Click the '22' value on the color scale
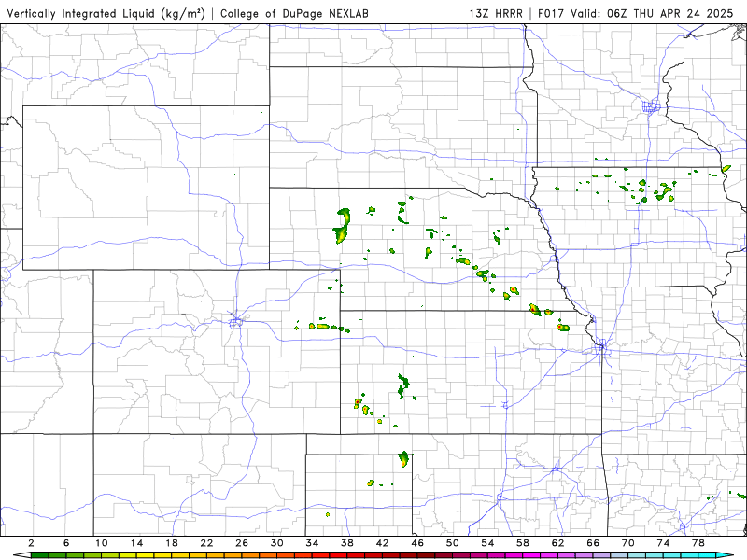This screenshot has height=560, width=747. click(x=206, y=543)
